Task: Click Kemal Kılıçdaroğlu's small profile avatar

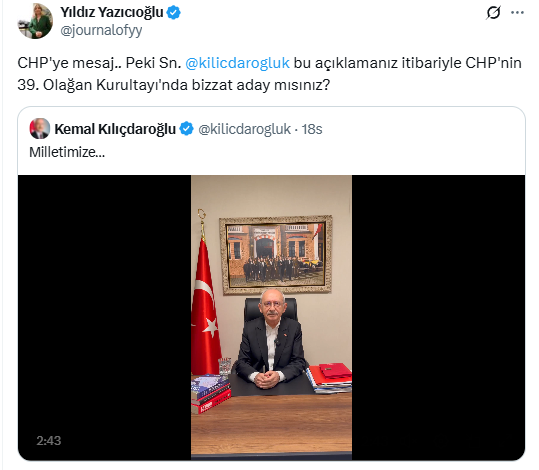Action: (40, 129)
